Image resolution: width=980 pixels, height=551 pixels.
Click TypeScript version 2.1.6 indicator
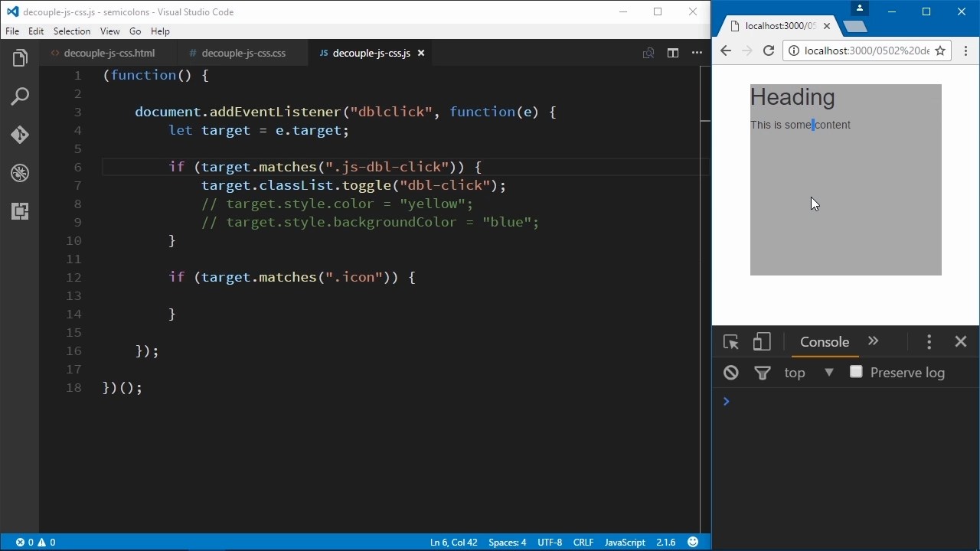click(x=665, y=542)
